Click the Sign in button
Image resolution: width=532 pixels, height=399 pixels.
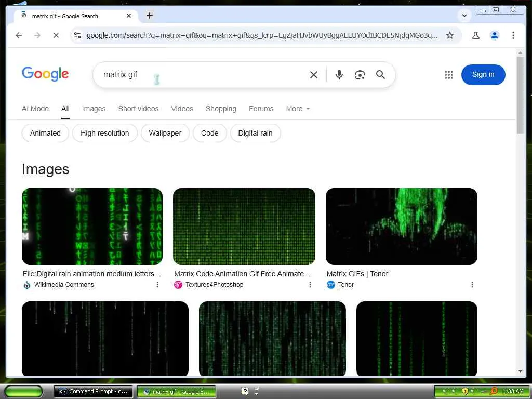click(483, 75)
